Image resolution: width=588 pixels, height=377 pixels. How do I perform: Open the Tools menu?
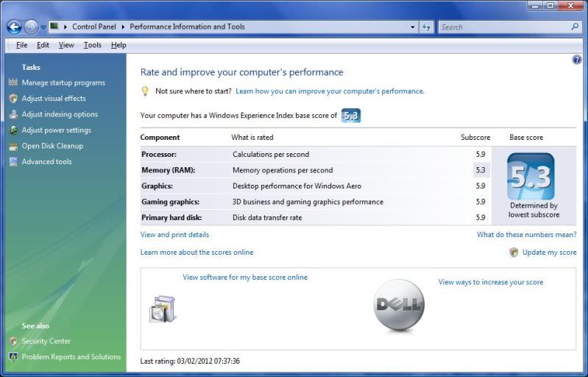coord(92,45)
